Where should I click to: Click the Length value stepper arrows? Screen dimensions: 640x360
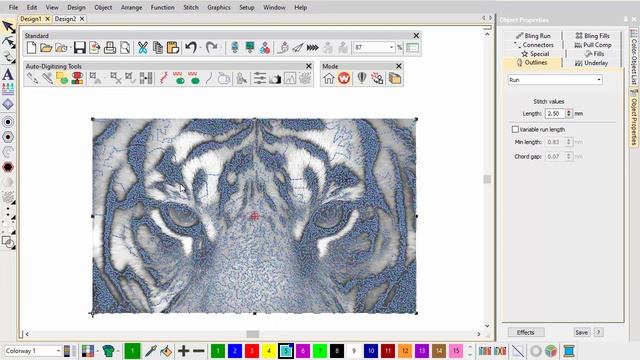[x=569, y=113]
